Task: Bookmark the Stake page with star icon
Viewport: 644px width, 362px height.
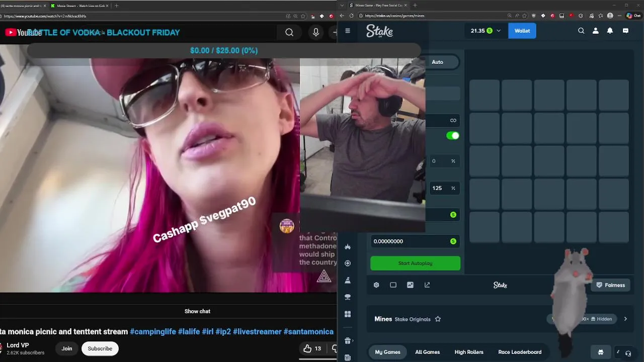Action: (524, 16)
